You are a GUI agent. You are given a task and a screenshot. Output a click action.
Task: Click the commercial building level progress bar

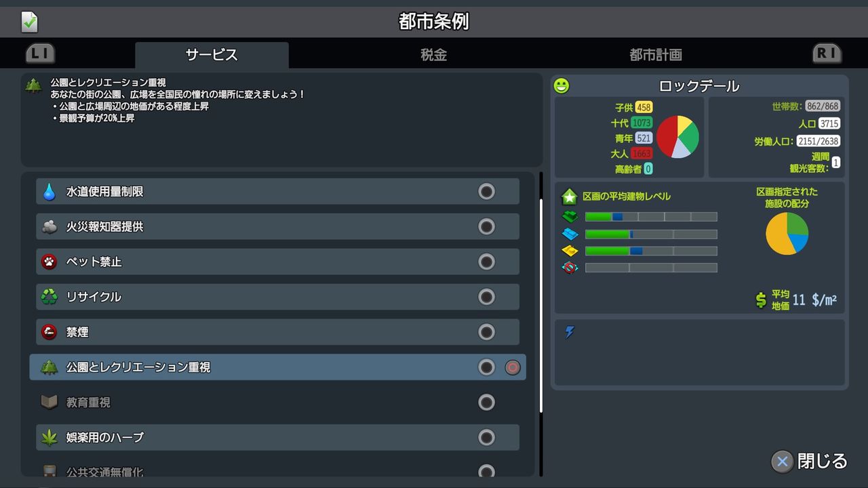tap(651, 234)
